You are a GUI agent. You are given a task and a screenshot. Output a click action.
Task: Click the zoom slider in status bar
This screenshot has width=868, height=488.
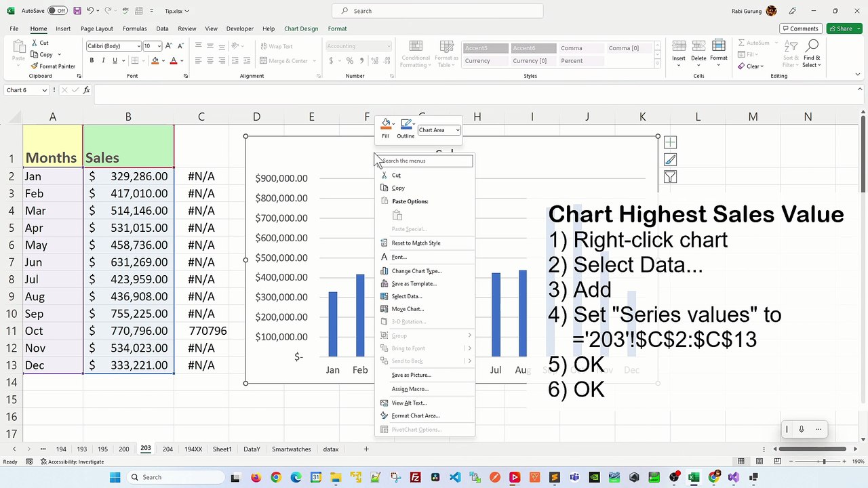tap(823, 462)
